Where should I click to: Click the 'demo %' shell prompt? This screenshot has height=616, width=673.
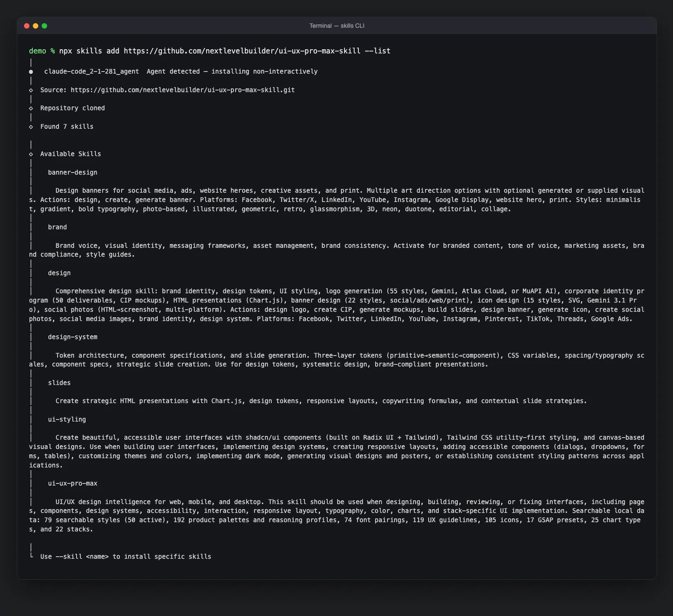pos(42,51)
